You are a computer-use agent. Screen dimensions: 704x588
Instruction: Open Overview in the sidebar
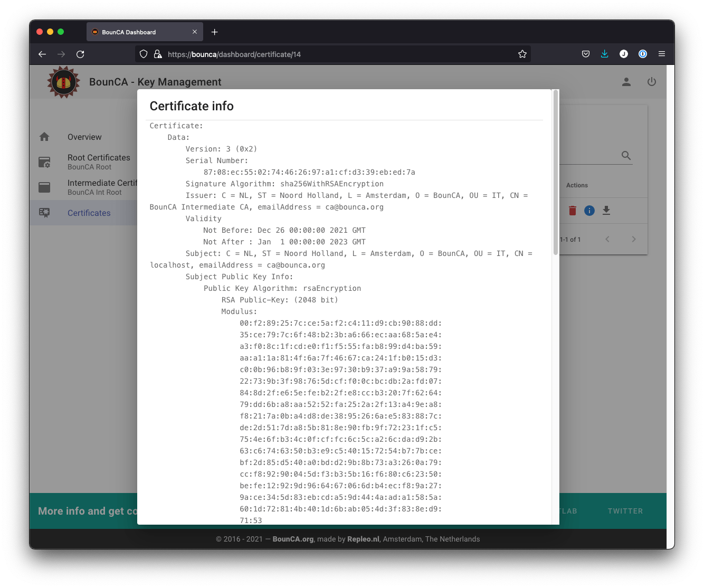pyautogui.click(x=84, y=137)
